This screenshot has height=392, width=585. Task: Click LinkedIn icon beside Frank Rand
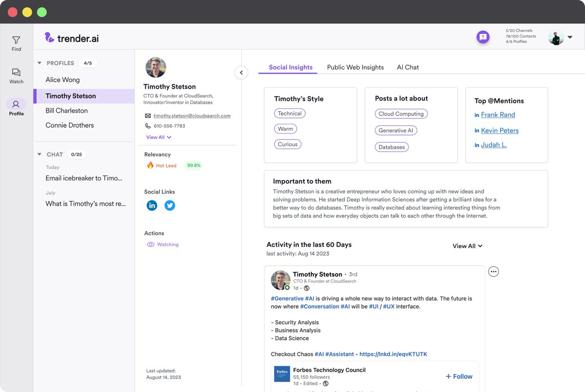pyautogui.click(x=477, y=115)
